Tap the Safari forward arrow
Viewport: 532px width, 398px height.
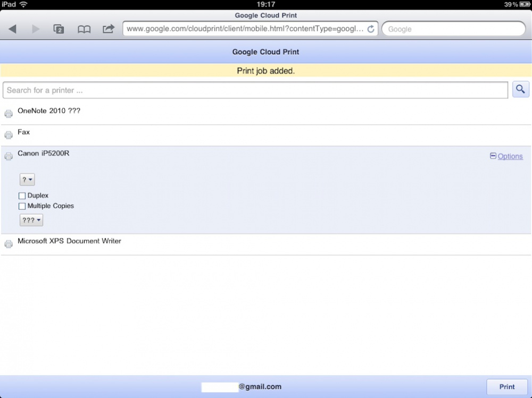click(x=36, y=29)
